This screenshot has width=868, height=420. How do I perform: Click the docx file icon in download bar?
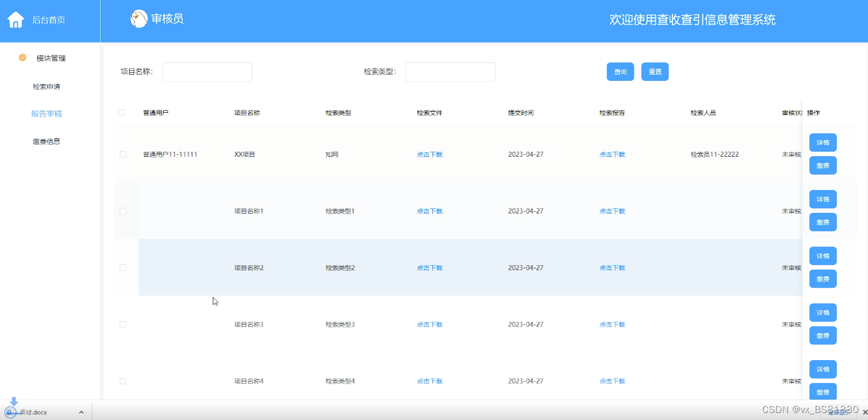(x=10, y=412)
